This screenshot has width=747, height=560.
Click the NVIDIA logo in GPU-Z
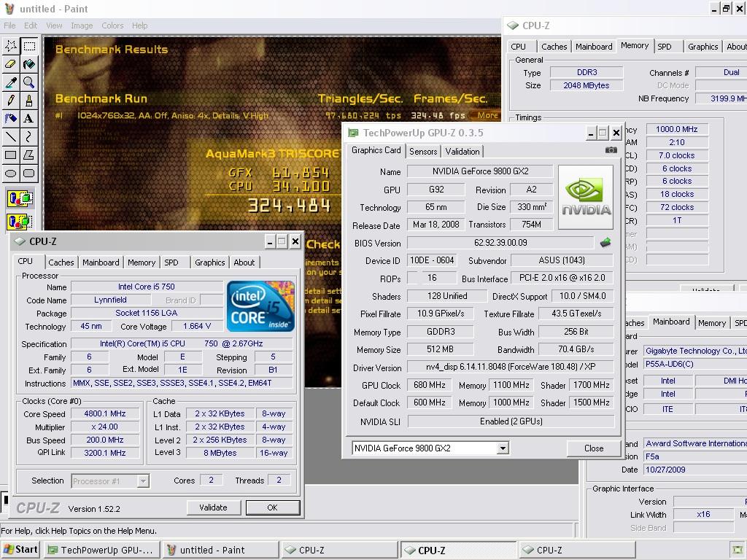[586, 197]
